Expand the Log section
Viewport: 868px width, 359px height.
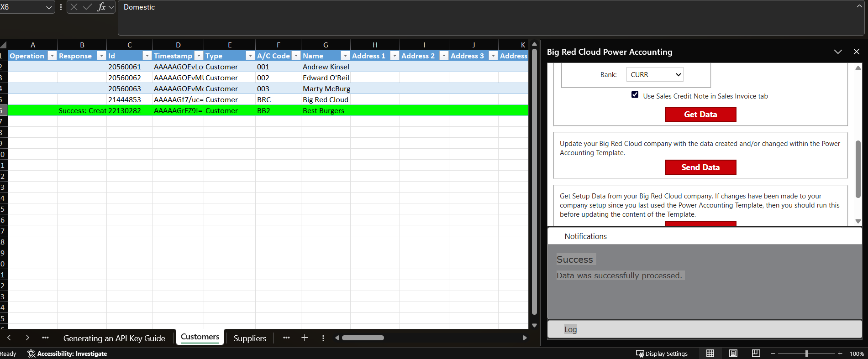coord(705,329)
